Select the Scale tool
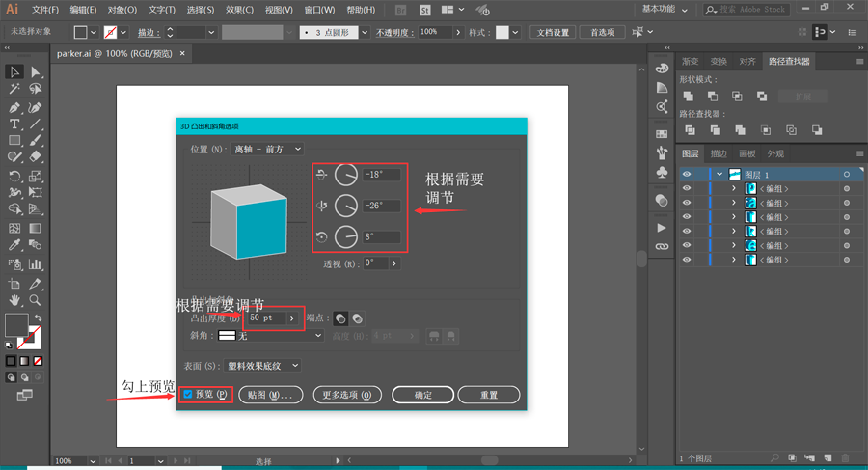The image size is (868, 470). pos(36,177)
